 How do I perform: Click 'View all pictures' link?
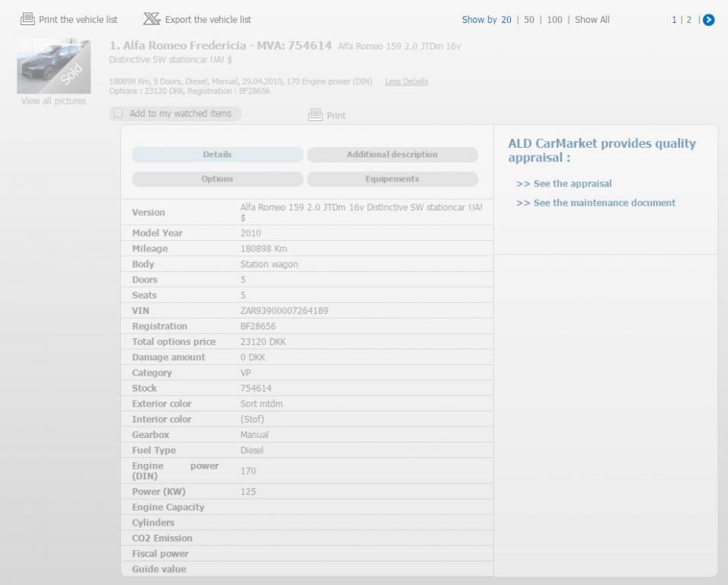coord(53,101)
